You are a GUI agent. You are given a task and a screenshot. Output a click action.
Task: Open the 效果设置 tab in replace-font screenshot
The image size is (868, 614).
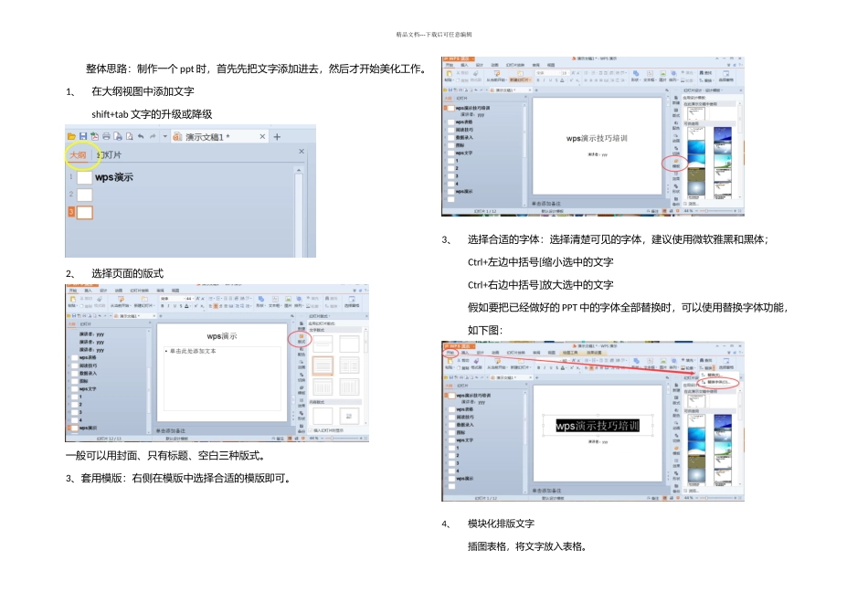[x=594, y=353]
